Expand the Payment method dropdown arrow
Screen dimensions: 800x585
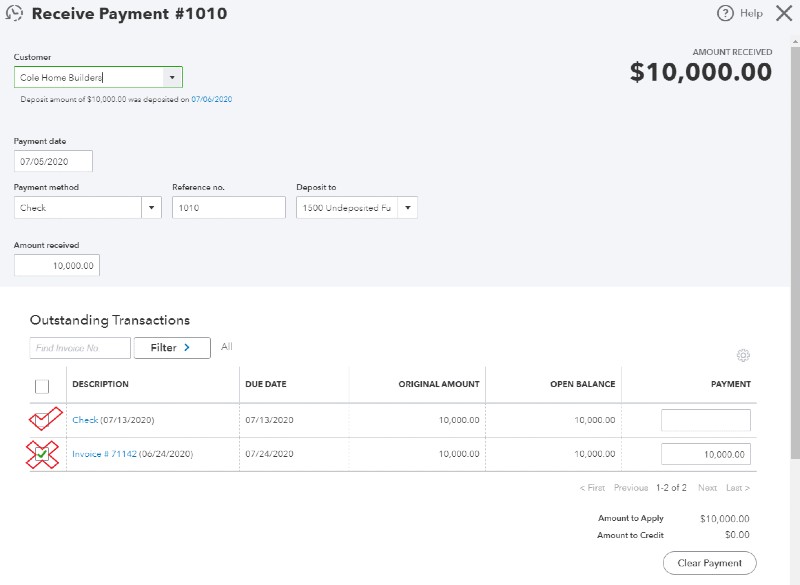coord(152,208)
